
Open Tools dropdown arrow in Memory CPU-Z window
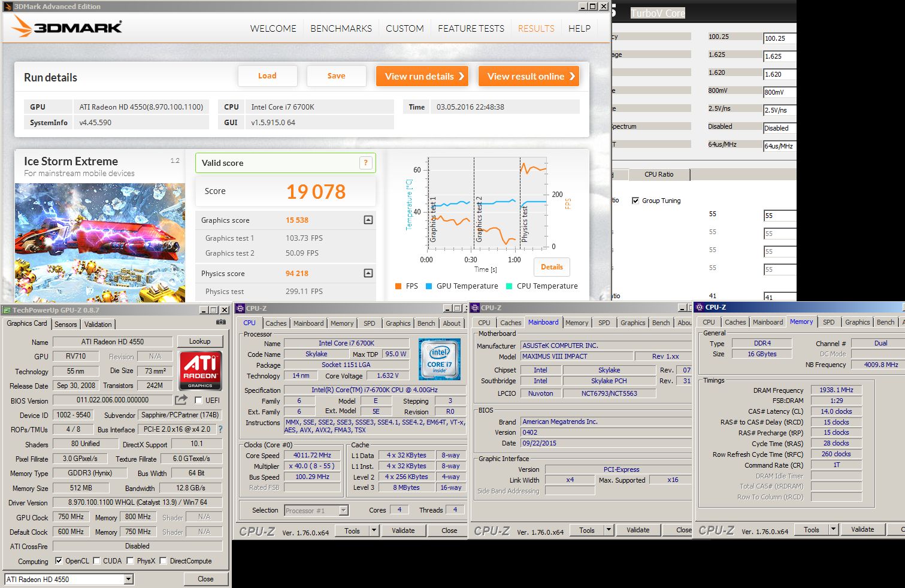coord(833,529)
